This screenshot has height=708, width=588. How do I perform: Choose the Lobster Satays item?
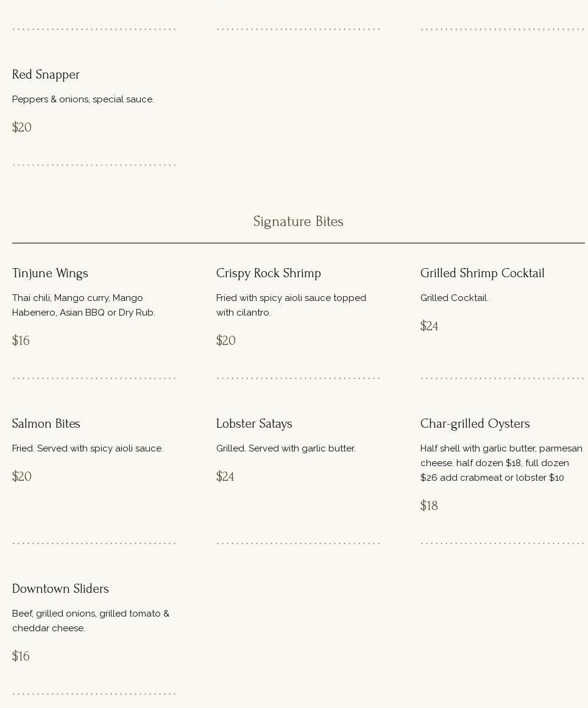coord(254,423)
